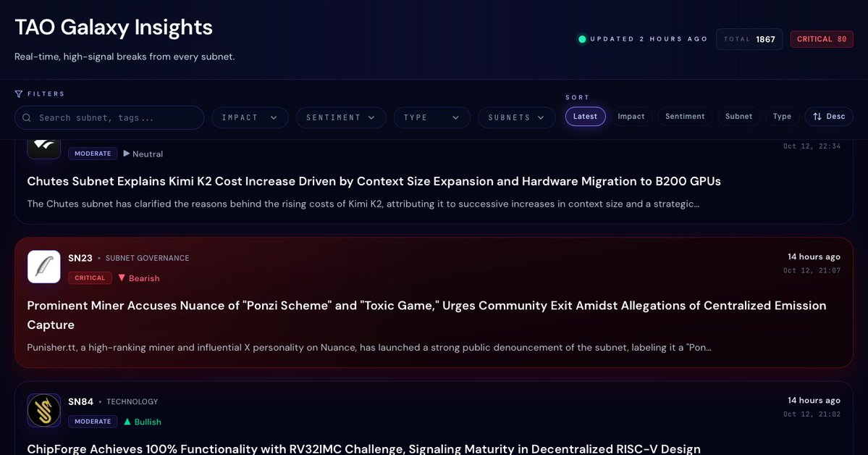Open the Nuance Ponzi Scheme accusation headline
Viewport: 868px width, 455px height.
pos(426,314)
